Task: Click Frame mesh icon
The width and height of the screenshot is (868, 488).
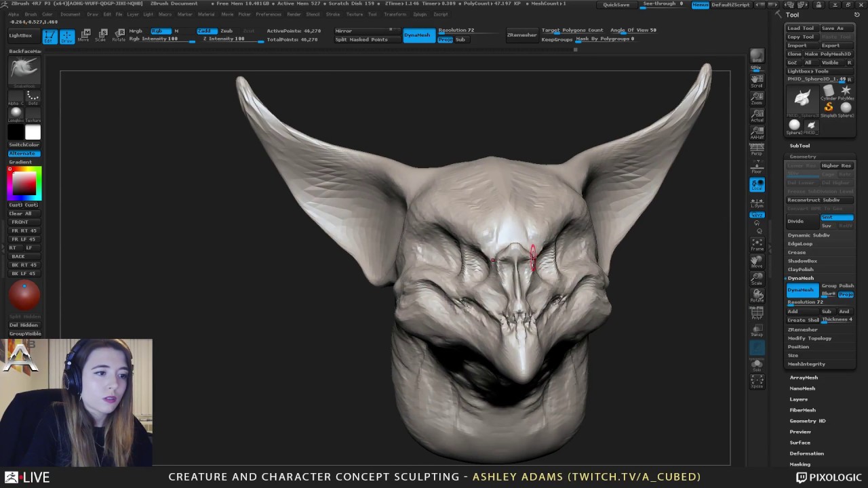Action: (x=757, y=244)
